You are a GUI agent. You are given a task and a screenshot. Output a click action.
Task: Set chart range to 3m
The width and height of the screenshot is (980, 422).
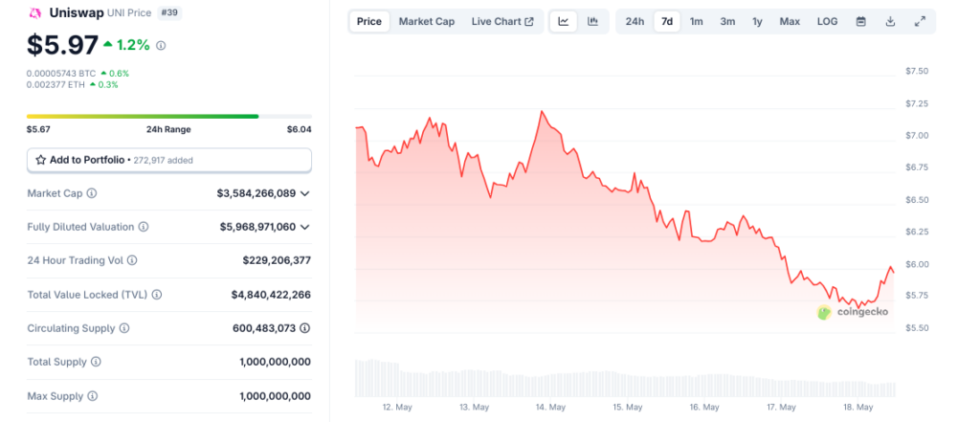[727, 21]
